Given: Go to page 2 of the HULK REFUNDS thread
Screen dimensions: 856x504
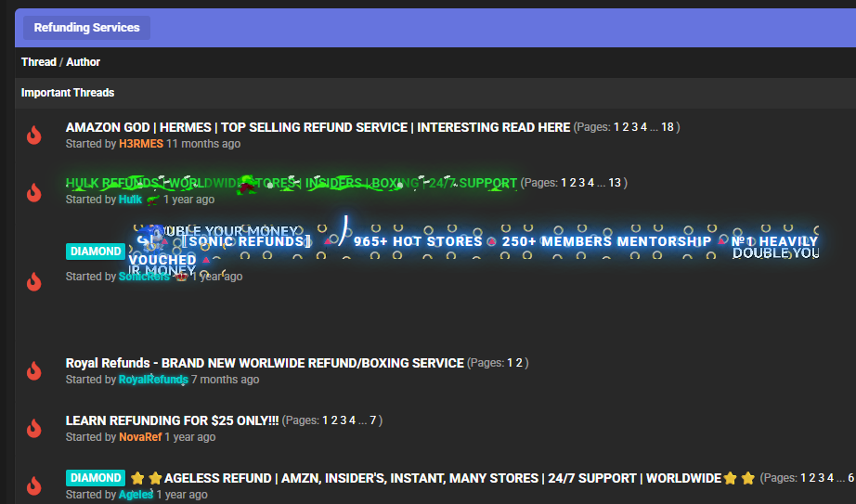Looking at the screenshot, I should coord(573,183).
